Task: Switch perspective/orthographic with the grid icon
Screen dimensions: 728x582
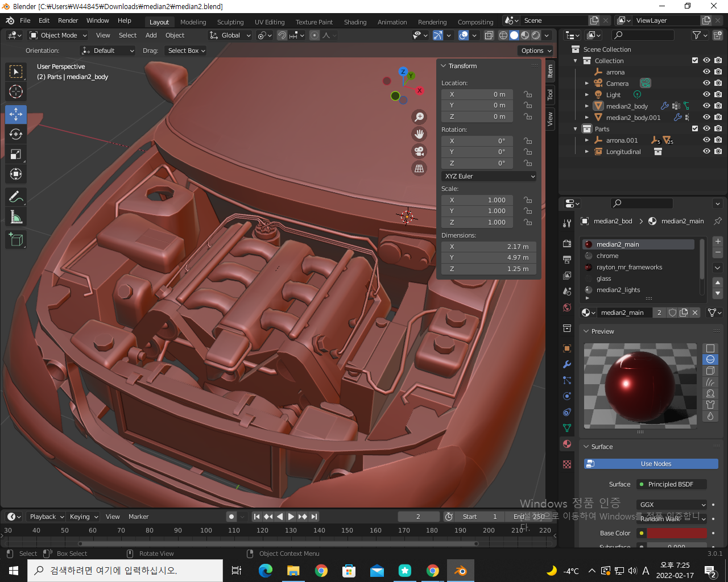Action: (419, 168)
